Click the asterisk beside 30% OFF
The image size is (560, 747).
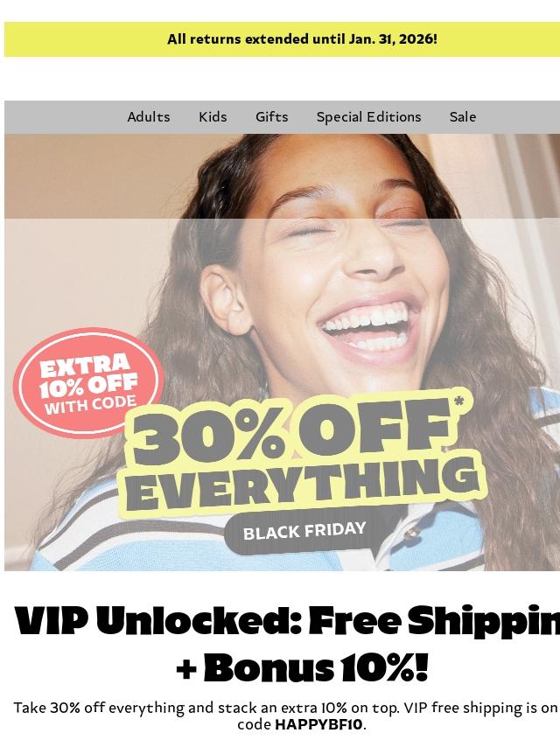pyautogui.click(x=458, y=402)
